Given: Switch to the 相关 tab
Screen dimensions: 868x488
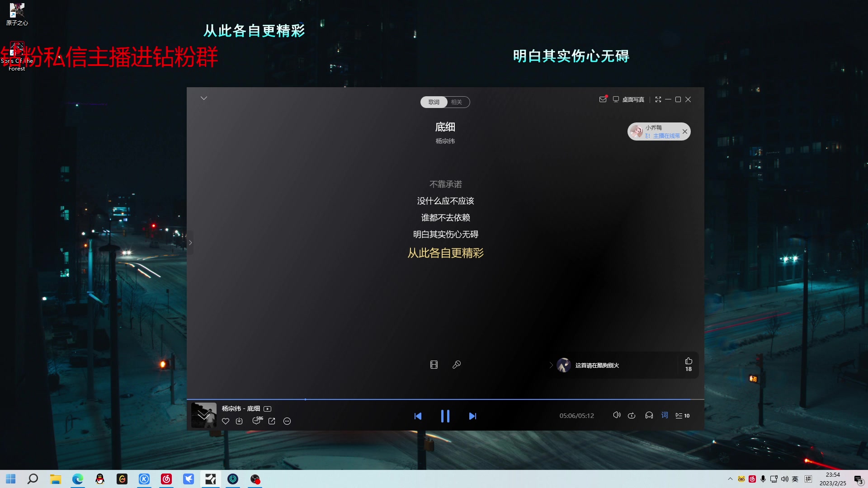Looking at the screenshot, I should (x=456, y=102).
